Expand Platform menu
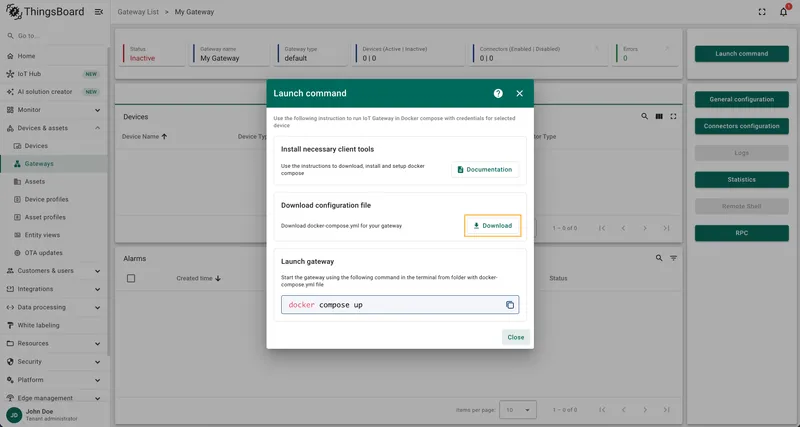The width and height of the screenshot is (800, 427). pyautogui.click(x=54, y=380)
